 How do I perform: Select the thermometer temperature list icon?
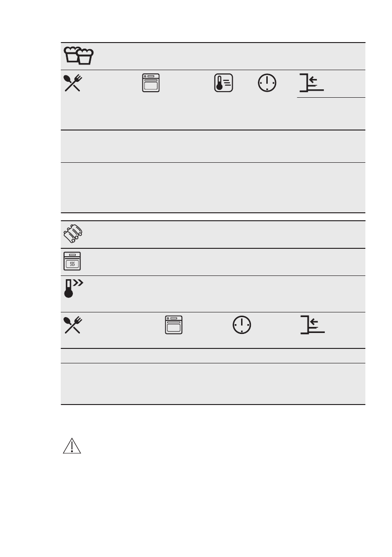point(223,83)
